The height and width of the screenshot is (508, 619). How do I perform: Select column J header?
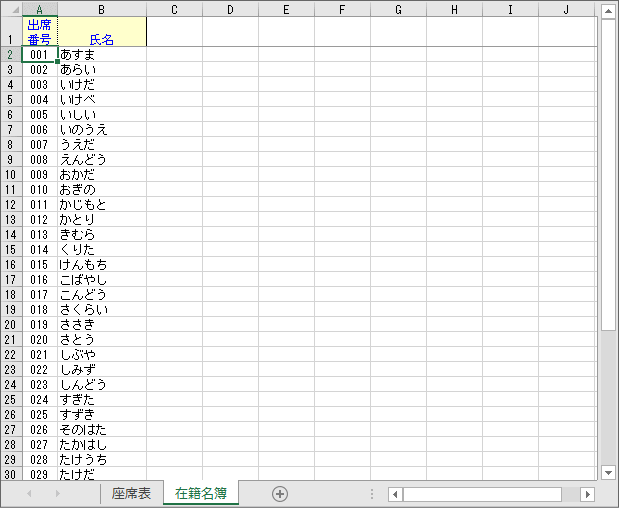click(565, 10)
